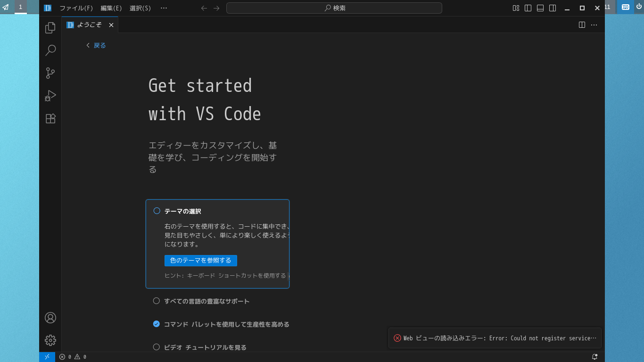This screenshot has width=644, height=362.
Task: Open the Manage gear menu
Action: click(x=50, y=340)
